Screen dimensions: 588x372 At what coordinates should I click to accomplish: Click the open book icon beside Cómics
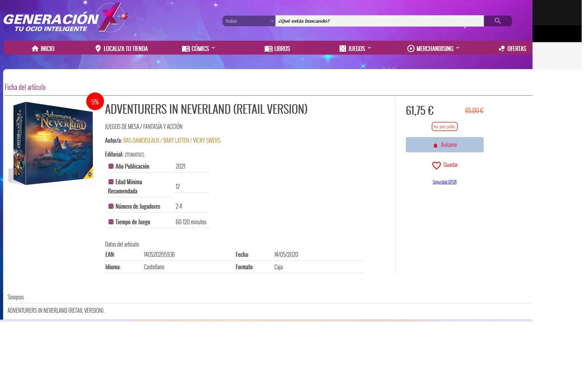(x=186, y=48)
